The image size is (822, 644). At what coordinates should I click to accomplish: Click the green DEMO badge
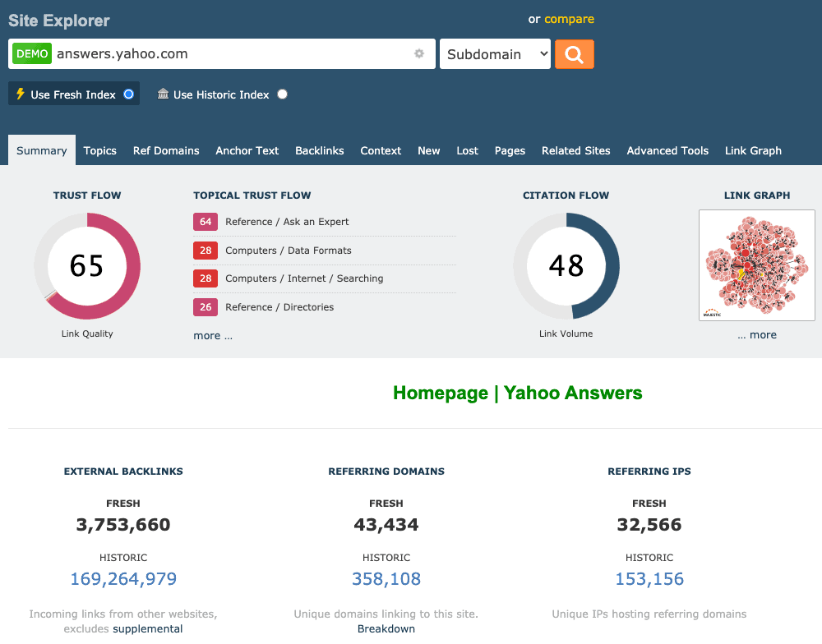coord(32,54)
